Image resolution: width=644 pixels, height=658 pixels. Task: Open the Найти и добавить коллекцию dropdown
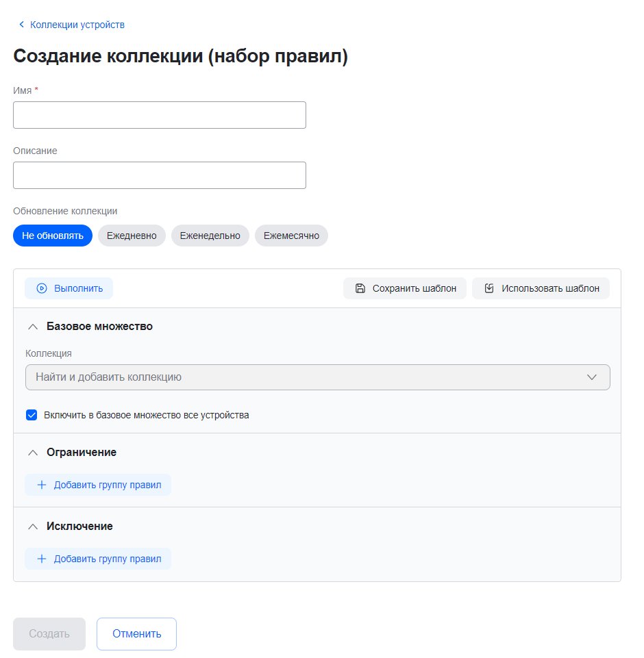317,377
